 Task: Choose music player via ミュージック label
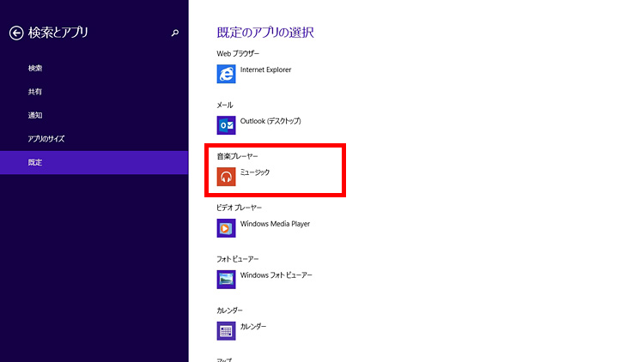255,172
